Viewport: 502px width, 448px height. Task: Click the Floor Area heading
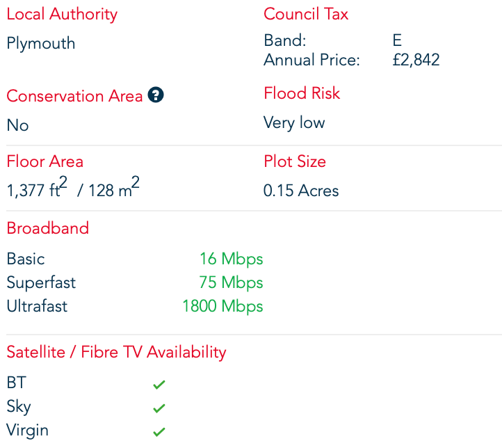pos(44,161)
